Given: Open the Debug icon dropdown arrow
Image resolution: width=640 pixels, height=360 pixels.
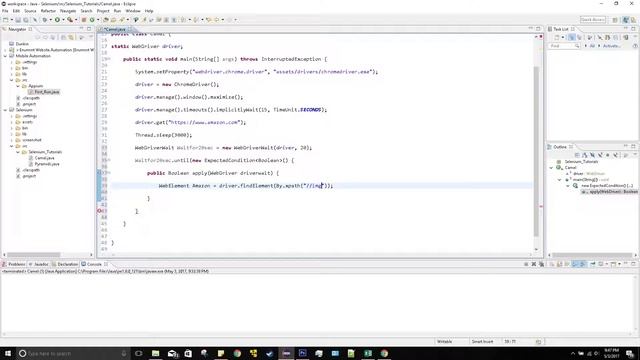Looking at the screenshot, I should pos(50,20).
